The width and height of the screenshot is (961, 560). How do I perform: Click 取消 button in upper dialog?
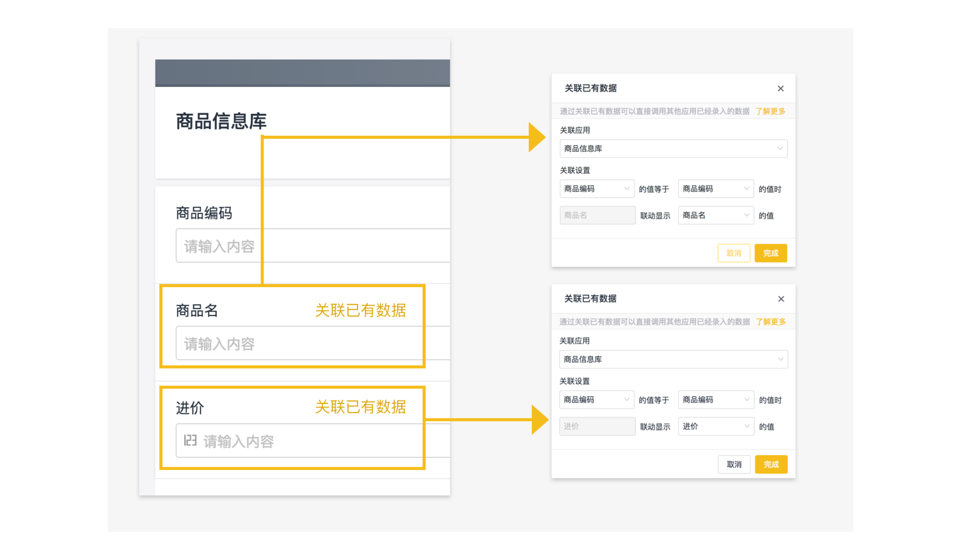pos(734,253)
